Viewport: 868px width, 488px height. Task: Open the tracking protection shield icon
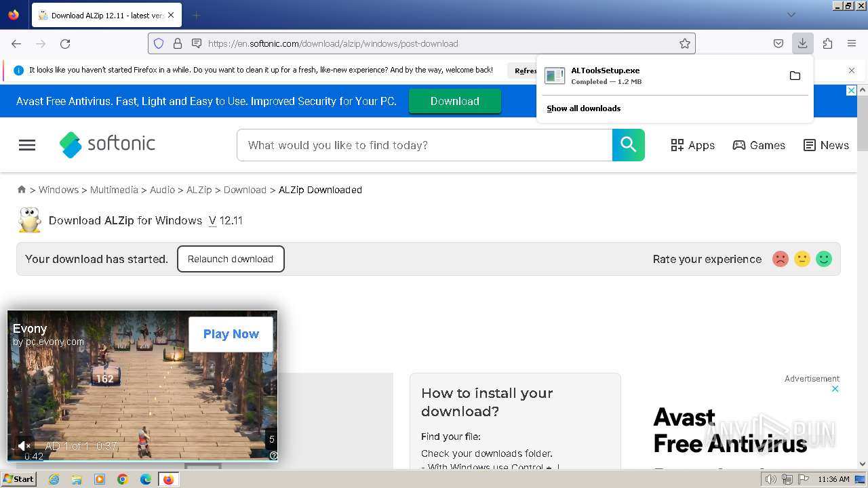pos(159,43)
